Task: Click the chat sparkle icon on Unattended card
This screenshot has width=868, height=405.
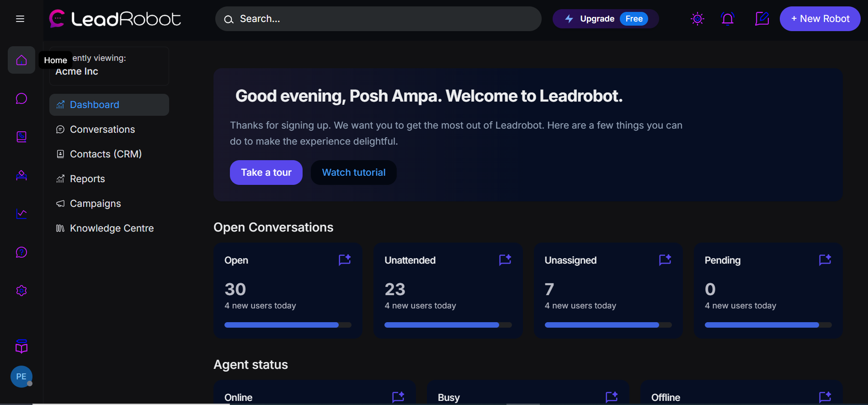Action: tap(505, 260)
